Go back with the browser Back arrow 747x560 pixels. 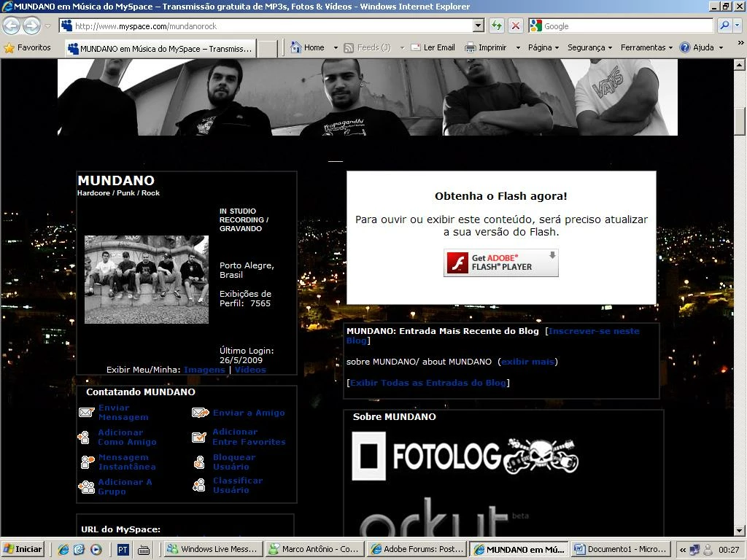[12, 26]
